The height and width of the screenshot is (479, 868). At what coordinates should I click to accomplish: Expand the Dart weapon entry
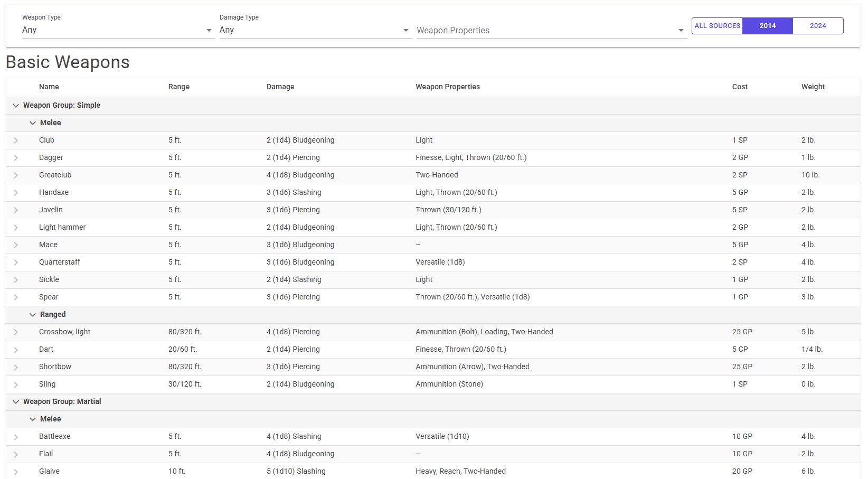[x=16, y=349]
